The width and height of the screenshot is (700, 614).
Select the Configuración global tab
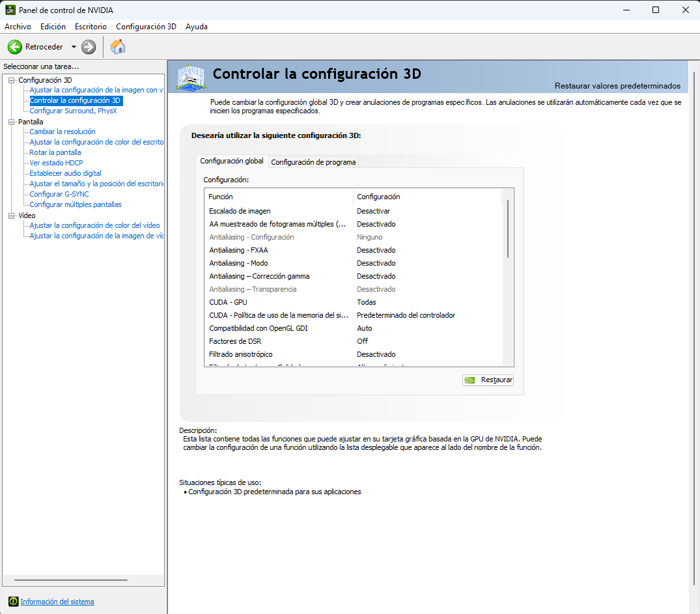[x=232, y=161]
